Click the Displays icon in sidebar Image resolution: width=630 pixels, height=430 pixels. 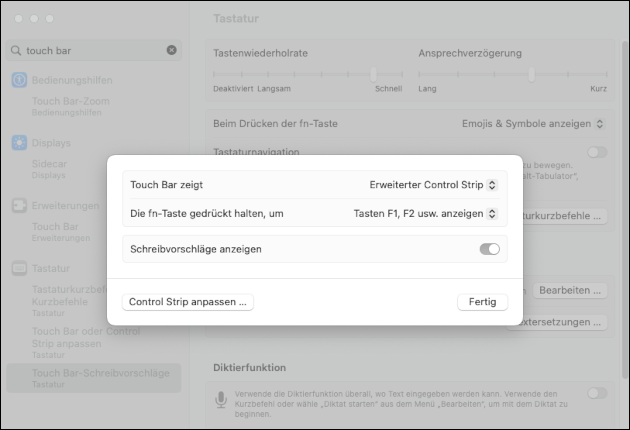(19, 143)
